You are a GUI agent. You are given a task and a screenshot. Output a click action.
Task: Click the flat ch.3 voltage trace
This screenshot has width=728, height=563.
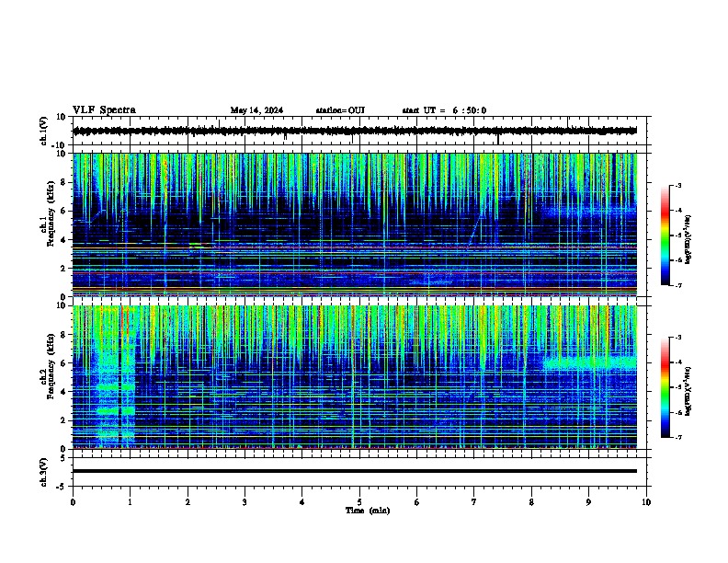pos(355,471)
